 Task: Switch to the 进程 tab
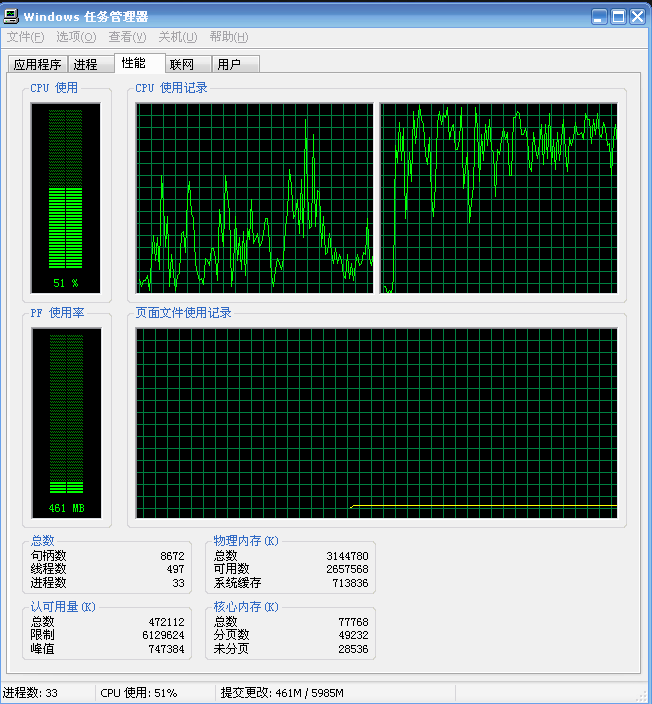click(x=90, y=64)
